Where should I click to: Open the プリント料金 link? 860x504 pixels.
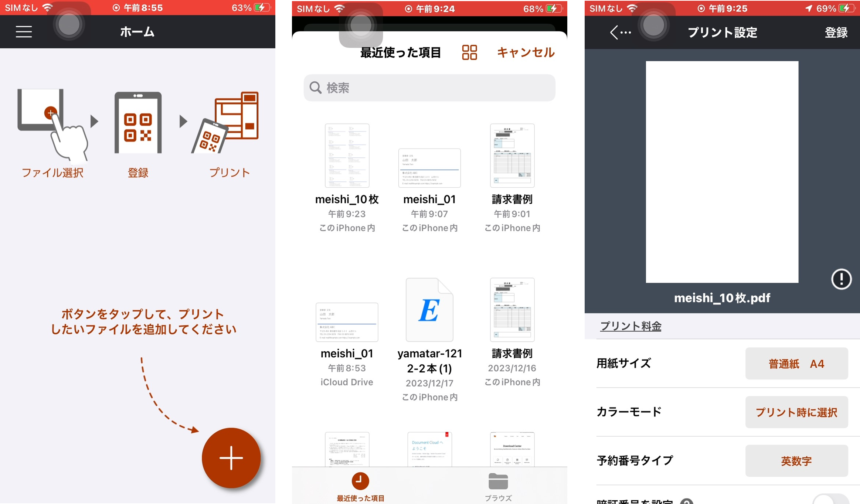click(x=630, y=326)
